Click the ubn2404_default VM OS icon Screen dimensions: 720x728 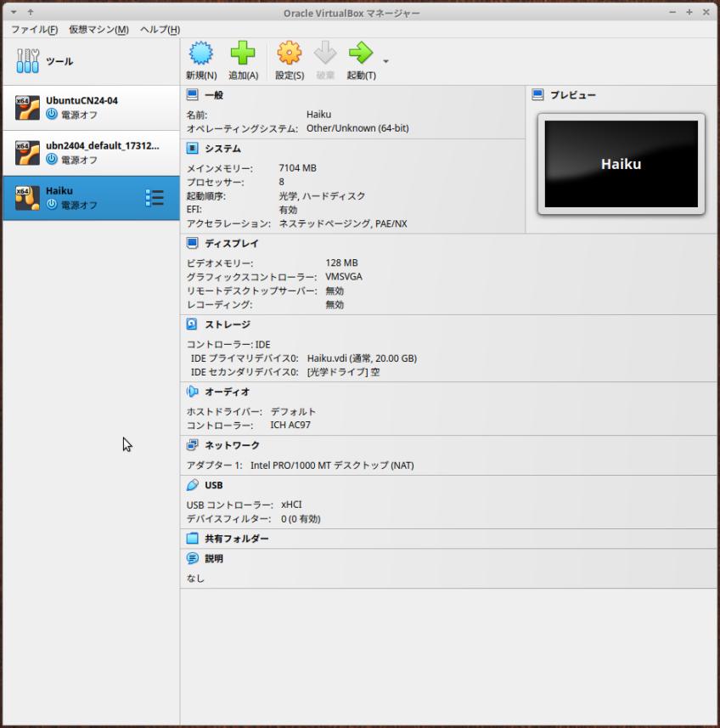click(x=27, y=153)
